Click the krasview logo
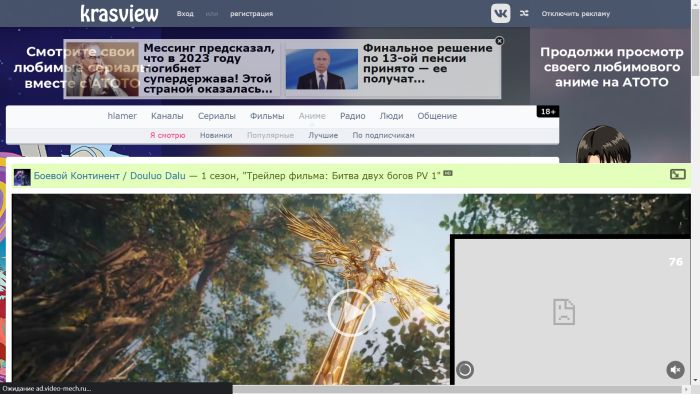 [x=119, y=13]
